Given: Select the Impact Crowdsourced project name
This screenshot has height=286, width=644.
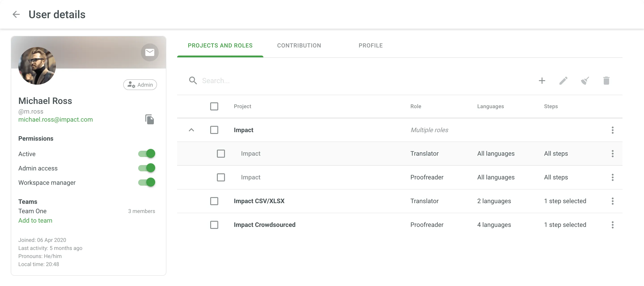Looking at the screenshot, I should (x=265, y=225).
